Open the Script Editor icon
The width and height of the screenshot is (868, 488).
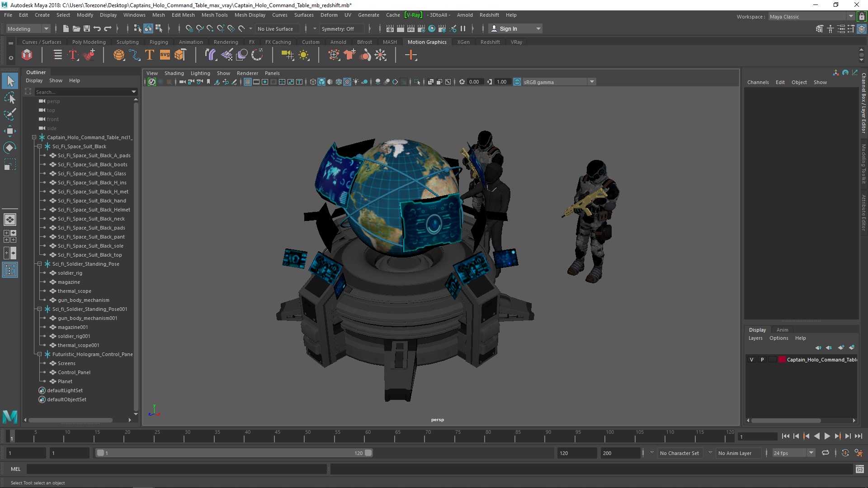[x=859, y=469]
